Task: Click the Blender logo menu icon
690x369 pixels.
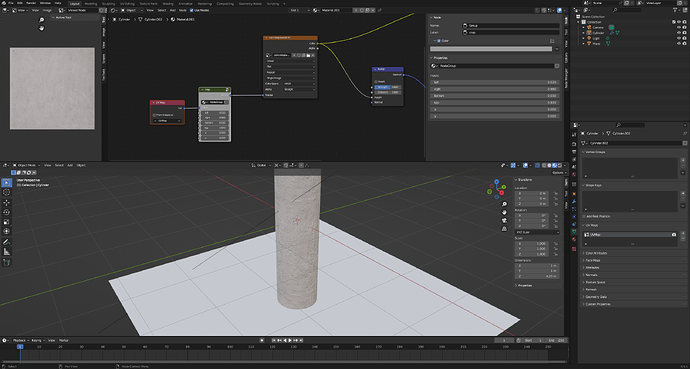Action: (x=3, y=3)
